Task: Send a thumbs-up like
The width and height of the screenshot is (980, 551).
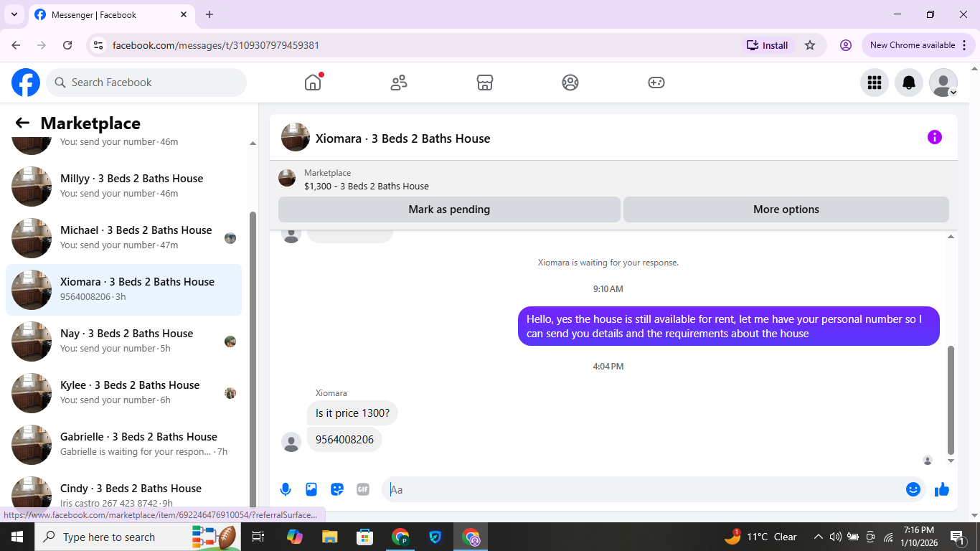Action: (x=942, y=489)
